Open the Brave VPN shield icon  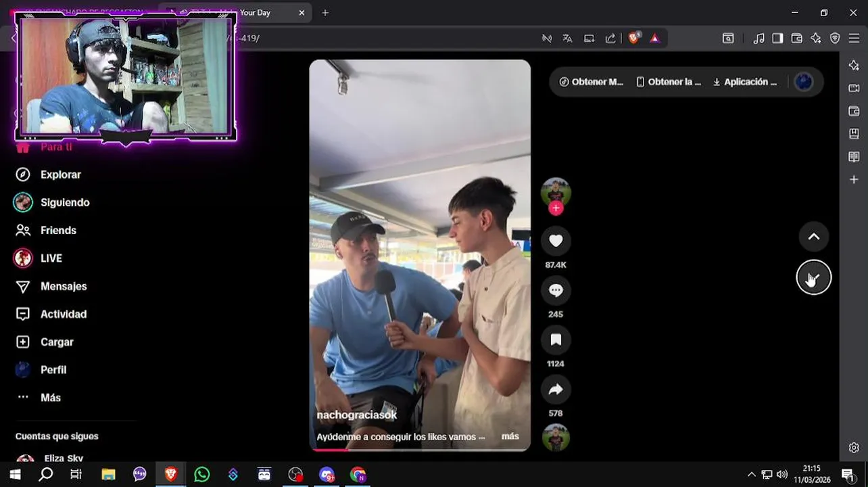pos(835,39)
